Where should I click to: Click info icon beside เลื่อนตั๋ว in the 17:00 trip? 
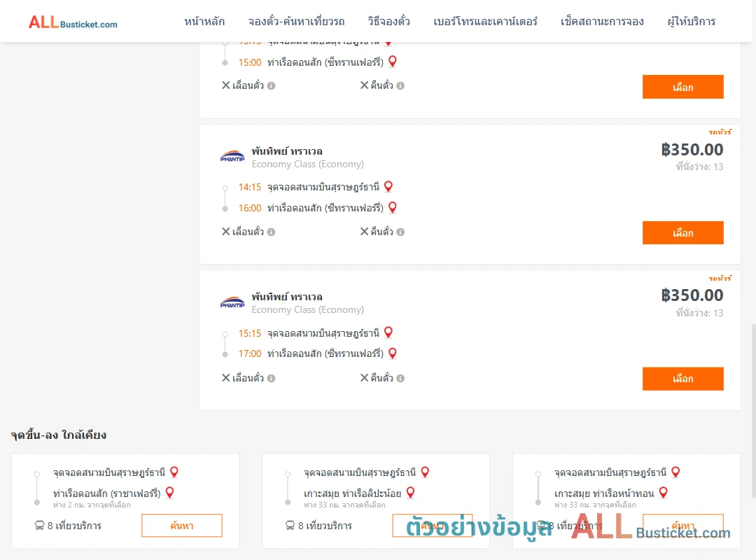pyautogui.click(x=271, y=378)
